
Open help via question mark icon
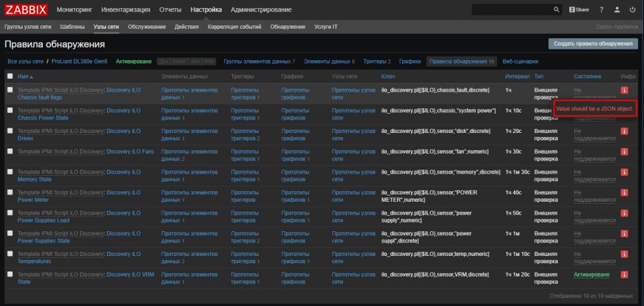point(601,9)
